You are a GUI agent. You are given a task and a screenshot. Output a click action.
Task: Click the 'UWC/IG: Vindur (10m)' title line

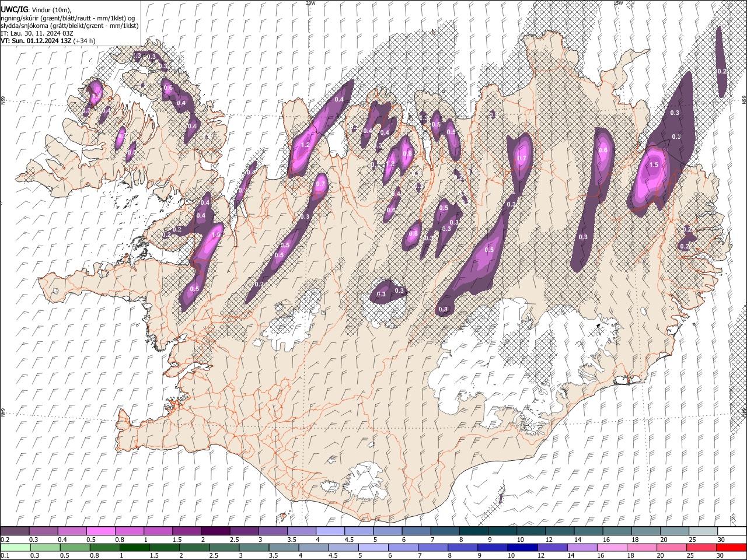(36, 10)
